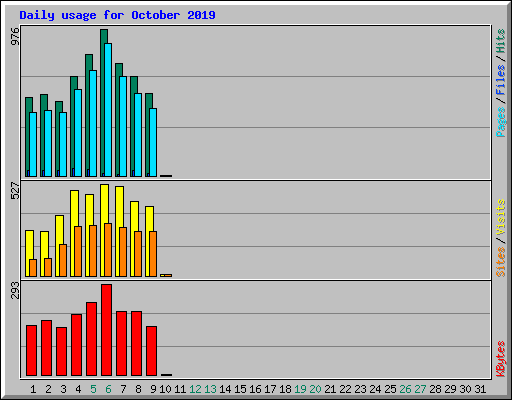Click the cyan Files bar for day 3

click(x=63, y=144)
